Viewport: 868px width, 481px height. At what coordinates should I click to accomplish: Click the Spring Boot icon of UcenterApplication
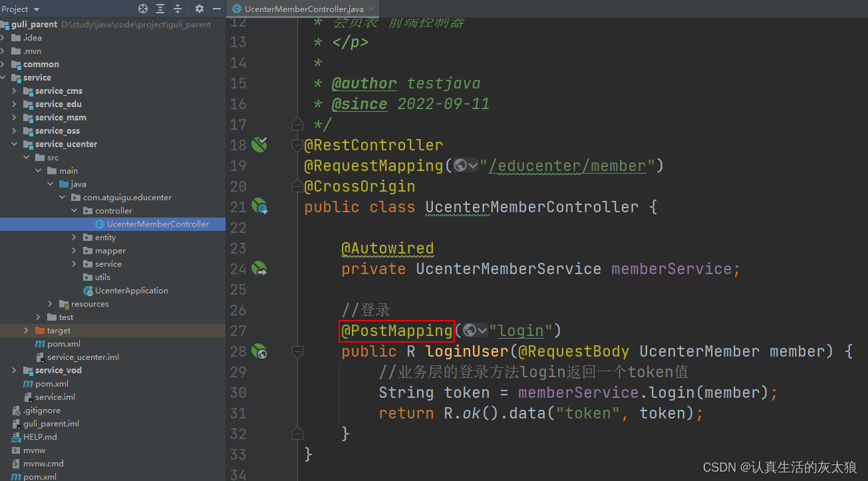[x=88, y=291]
